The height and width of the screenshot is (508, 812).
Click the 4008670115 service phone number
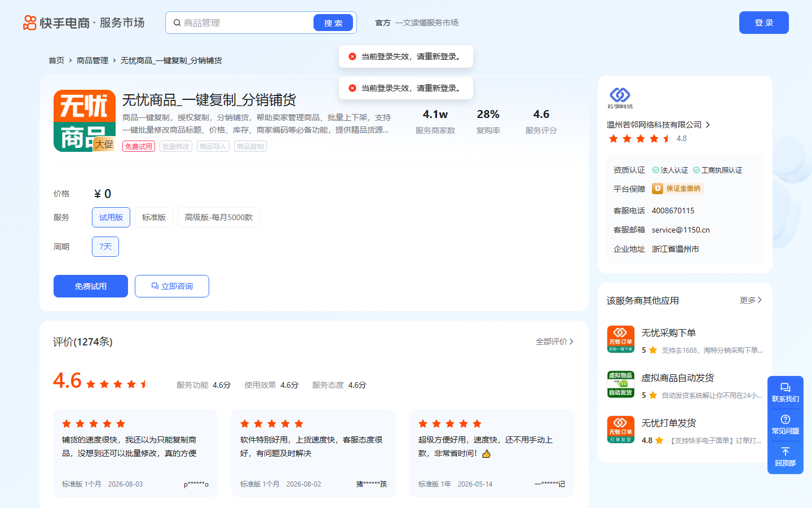(673, 211)
